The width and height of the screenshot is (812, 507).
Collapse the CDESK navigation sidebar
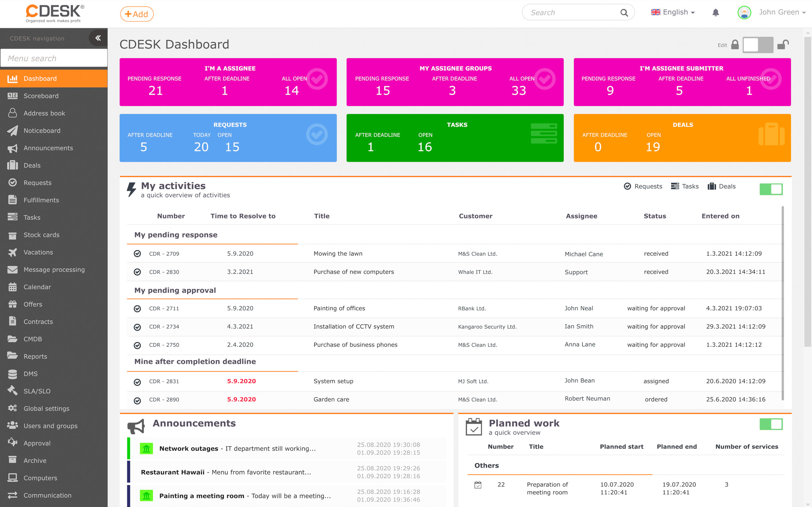point(98,38)
